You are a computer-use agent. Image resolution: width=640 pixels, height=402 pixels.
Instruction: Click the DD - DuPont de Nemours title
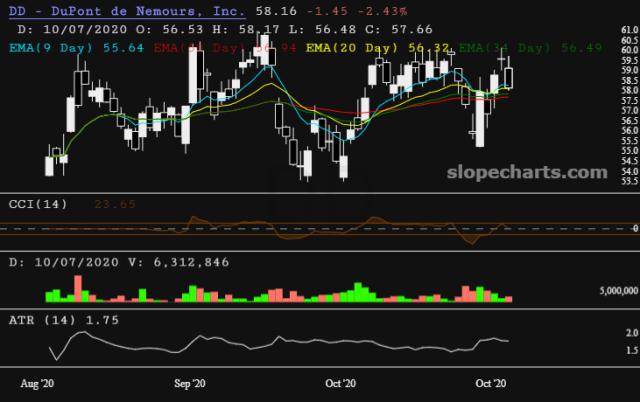pos(125,10)
